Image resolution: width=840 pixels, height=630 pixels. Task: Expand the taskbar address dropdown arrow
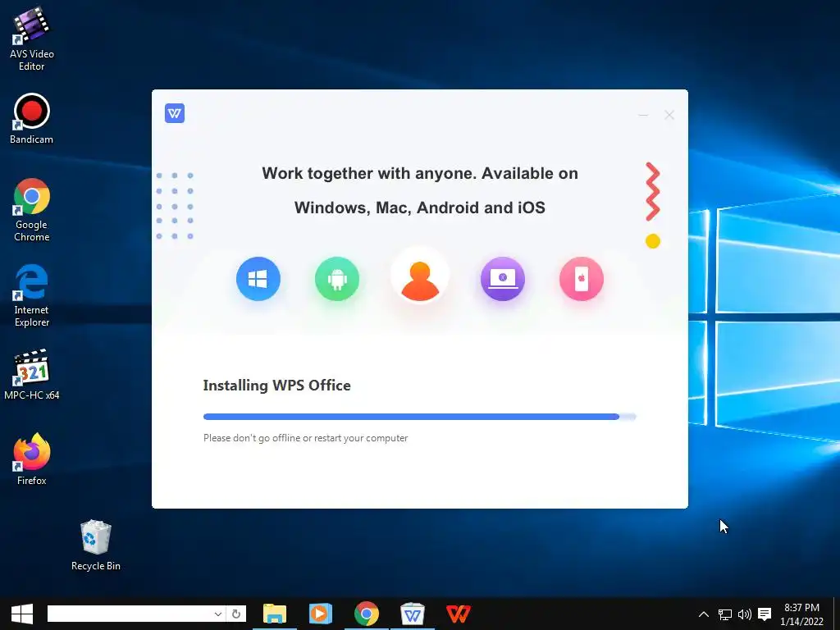[218, 614]
